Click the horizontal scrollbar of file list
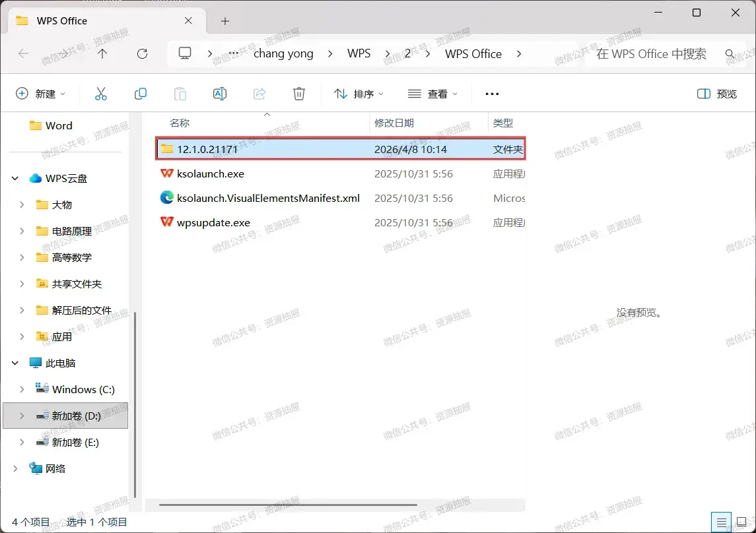 point(288,505)
